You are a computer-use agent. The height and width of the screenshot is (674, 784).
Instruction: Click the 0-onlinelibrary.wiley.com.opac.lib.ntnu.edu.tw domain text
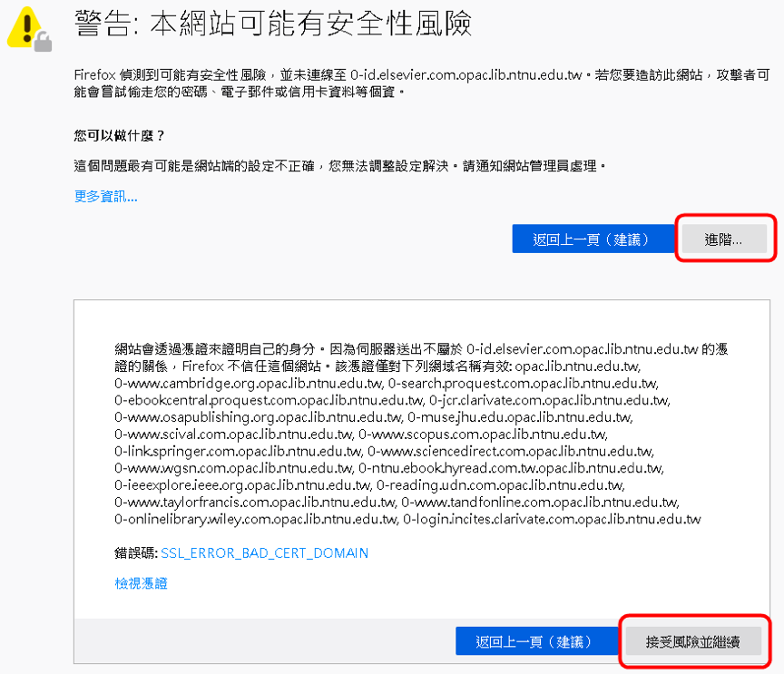[256, 520]
